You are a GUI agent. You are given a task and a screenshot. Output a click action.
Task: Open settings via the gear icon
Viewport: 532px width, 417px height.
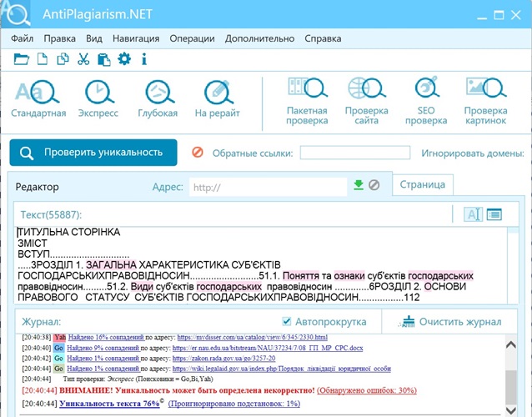(x=124, y=59)
